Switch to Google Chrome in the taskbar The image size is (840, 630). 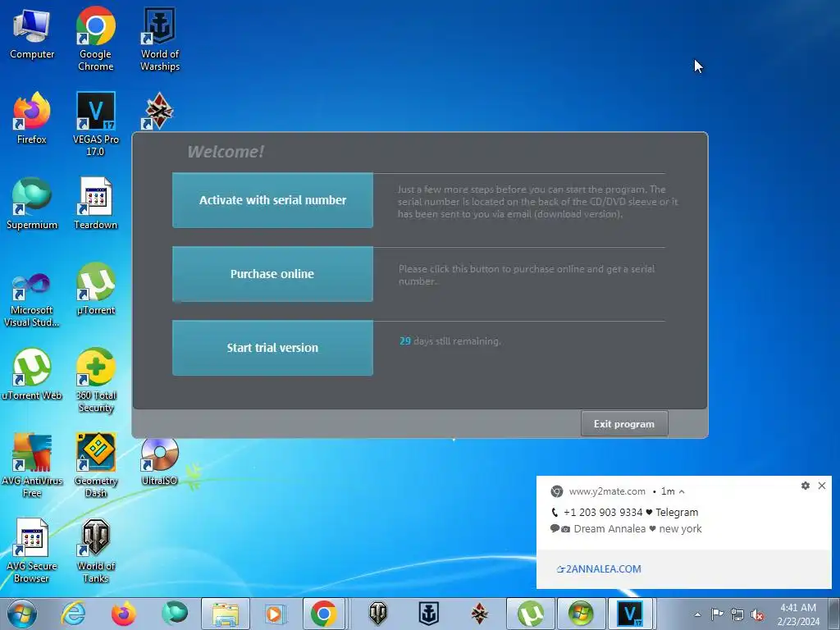(323, 614)
